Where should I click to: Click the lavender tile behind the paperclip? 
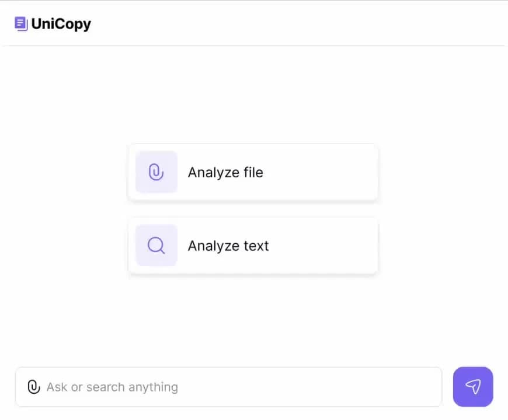point(156,172)
